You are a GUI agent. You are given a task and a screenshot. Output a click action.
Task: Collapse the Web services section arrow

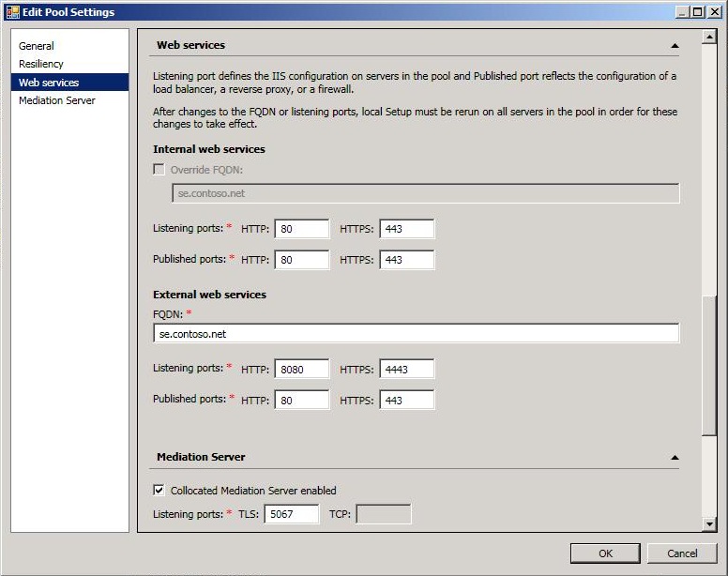675,45
